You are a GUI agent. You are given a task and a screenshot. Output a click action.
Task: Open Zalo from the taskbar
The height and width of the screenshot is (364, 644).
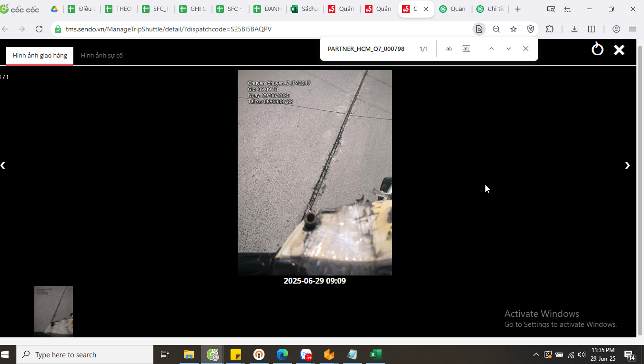[x=306, y=354]
